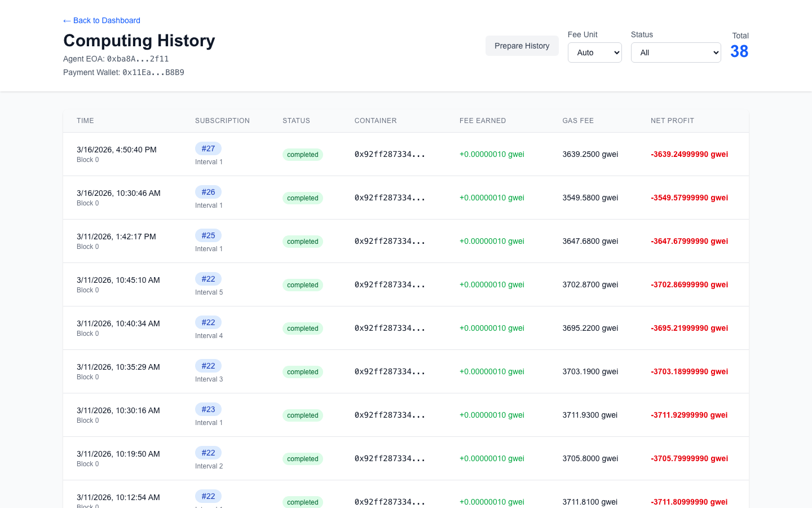Click Interval 1 label under #26
This screenshot has height=508, width=812.
pos(209,205)
